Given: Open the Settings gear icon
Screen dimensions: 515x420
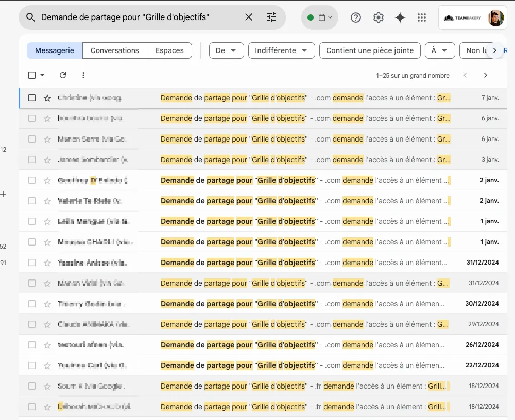Looking at the screenshot, I should (379, 17).
